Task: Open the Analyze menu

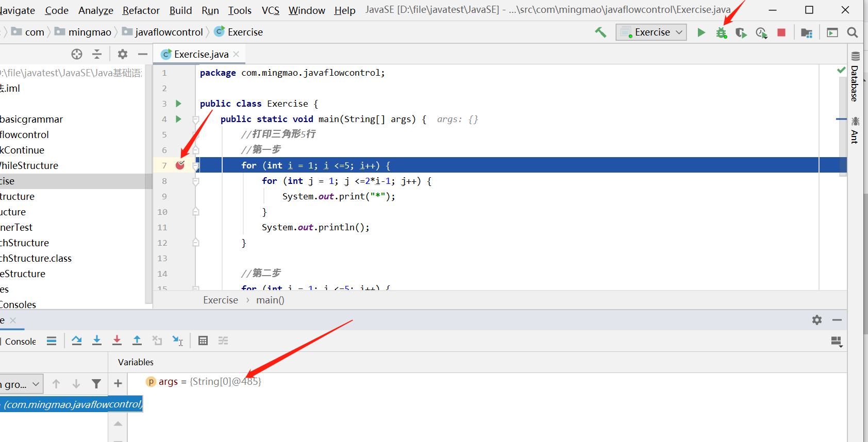Action: click(x=96, y=10)
